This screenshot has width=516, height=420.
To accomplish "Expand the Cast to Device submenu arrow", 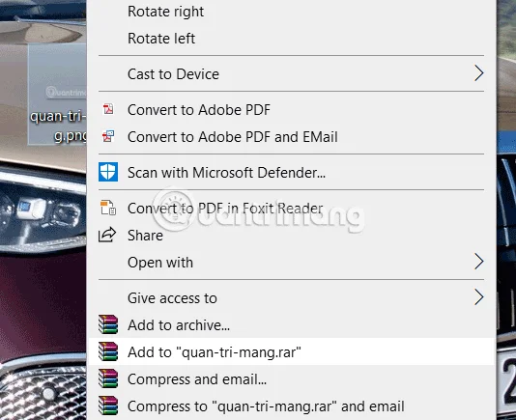I will (479, 73).
